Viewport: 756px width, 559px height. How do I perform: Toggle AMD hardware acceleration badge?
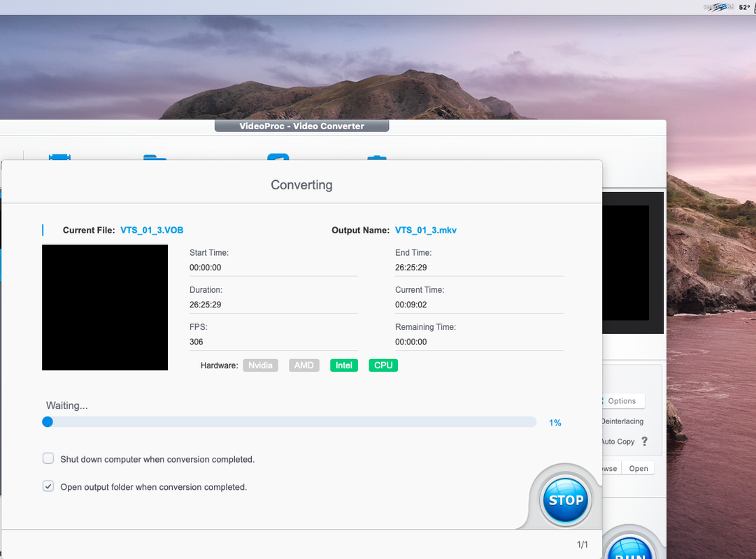304,365
